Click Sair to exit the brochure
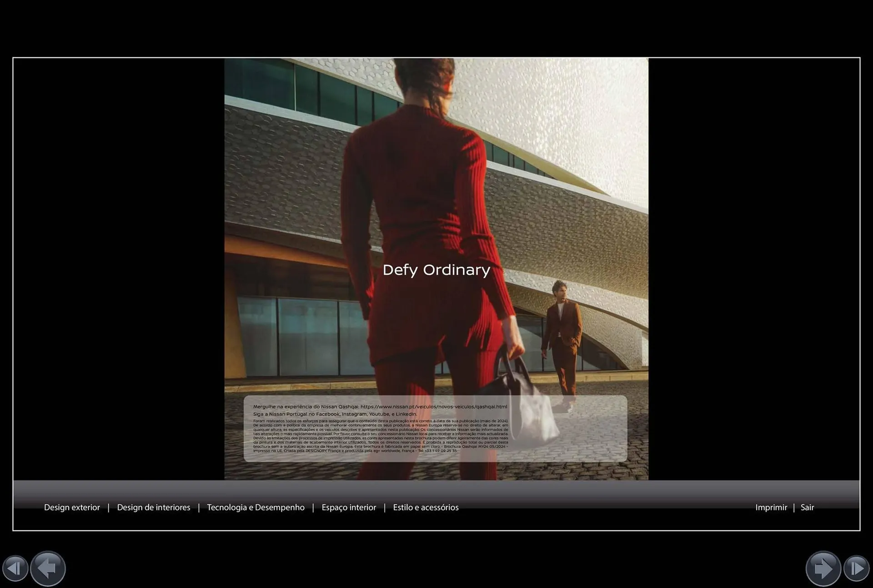Viewport: 873px width, 588px height. click(807, 508)
